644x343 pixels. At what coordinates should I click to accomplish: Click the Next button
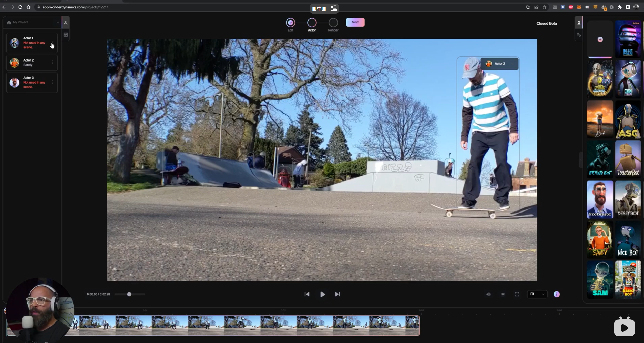point(355,22)
